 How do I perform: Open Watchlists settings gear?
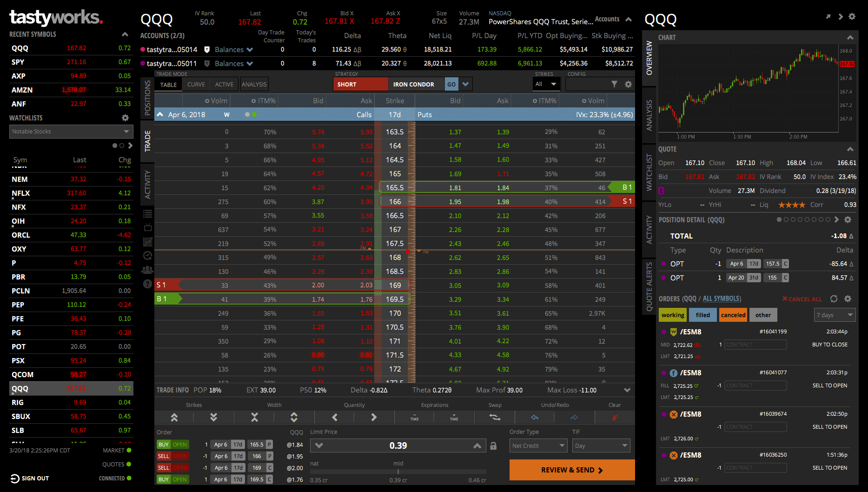click(125, 118)
